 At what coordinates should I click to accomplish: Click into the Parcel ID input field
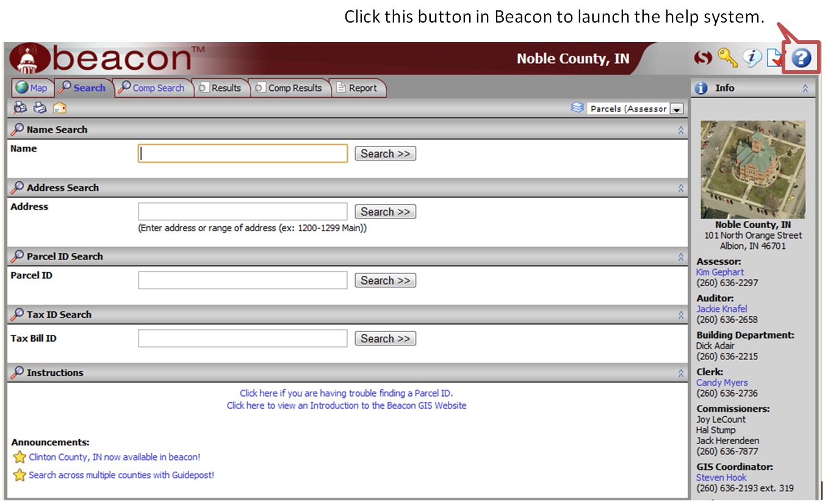coord(242,281)
